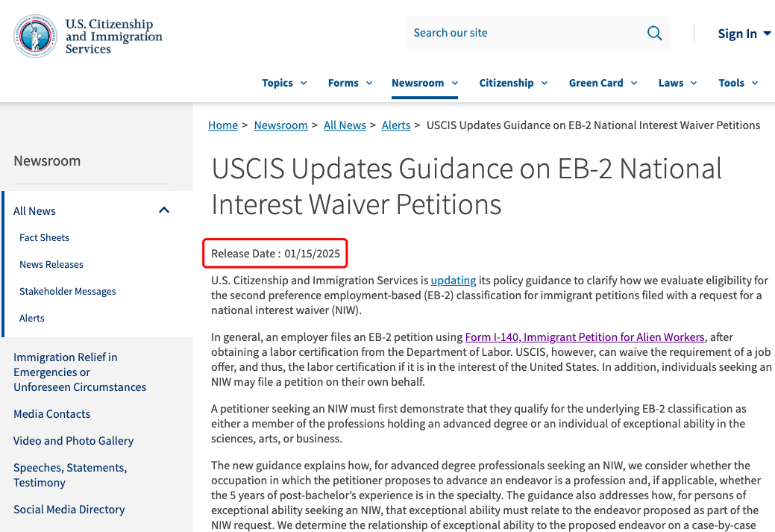
Task: Click the article title about EB-2 Petitions
Action: (467, 187)
